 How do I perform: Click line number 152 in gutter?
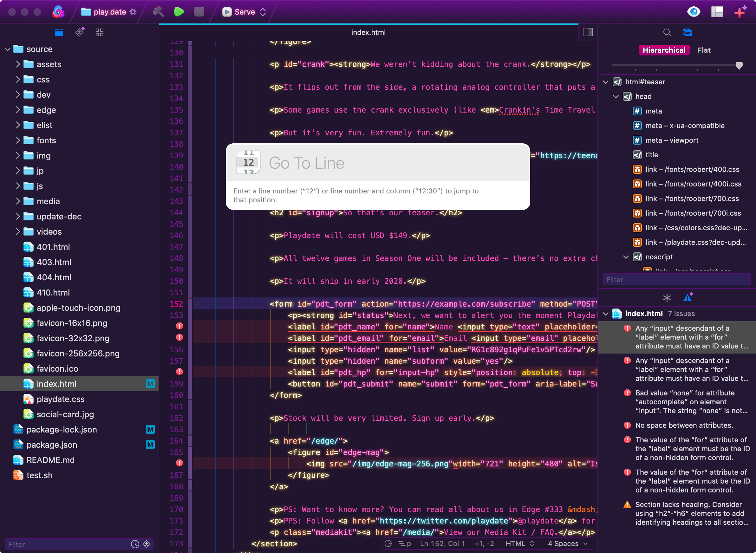176,304
